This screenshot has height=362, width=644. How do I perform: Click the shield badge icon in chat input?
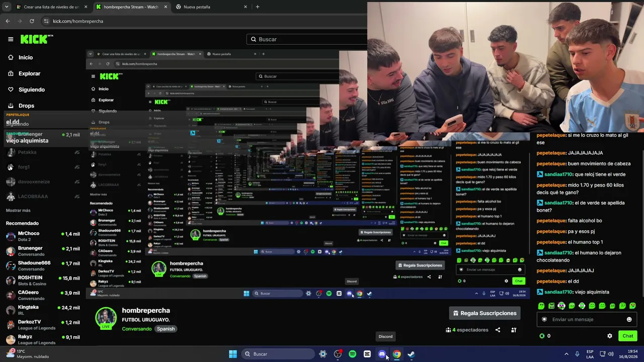click(x=544, y=319)
